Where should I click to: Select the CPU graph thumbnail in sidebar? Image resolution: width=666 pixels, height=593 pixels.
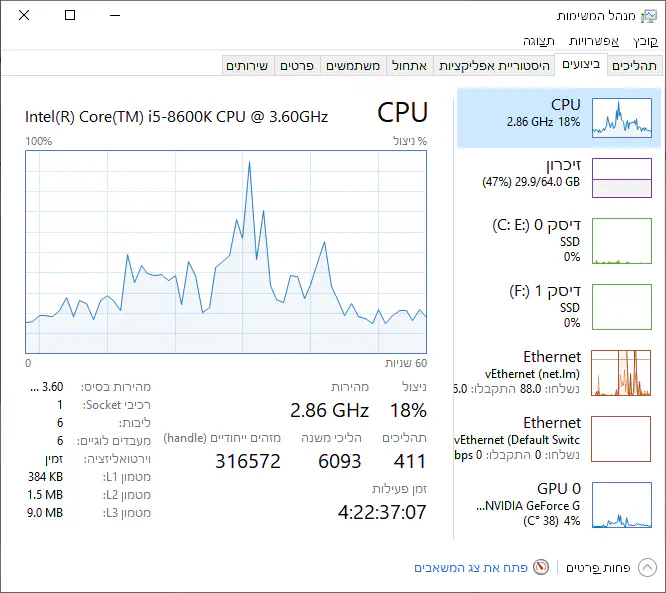pyautogui.click(x=621, y=118)
